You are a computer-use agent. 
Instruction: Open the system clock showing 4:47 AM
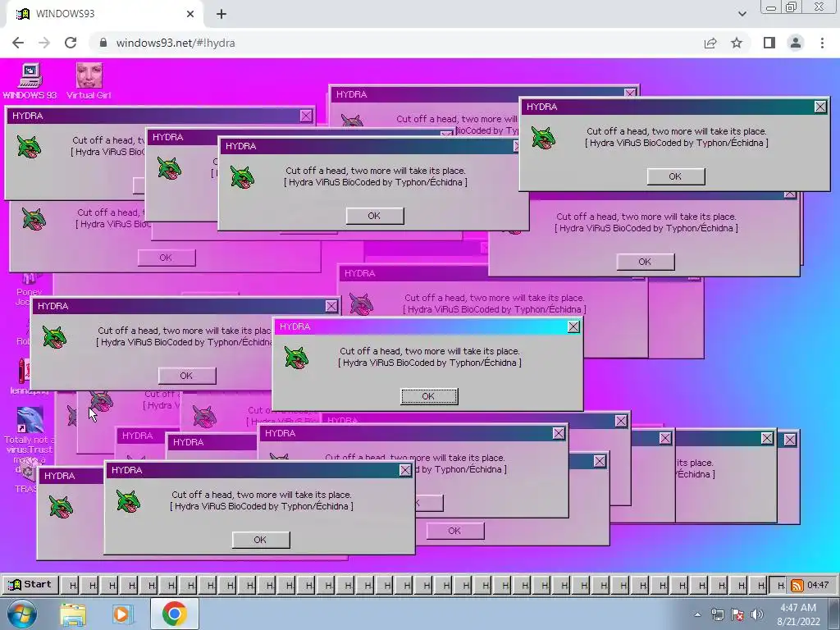click(x=798, y=614)
